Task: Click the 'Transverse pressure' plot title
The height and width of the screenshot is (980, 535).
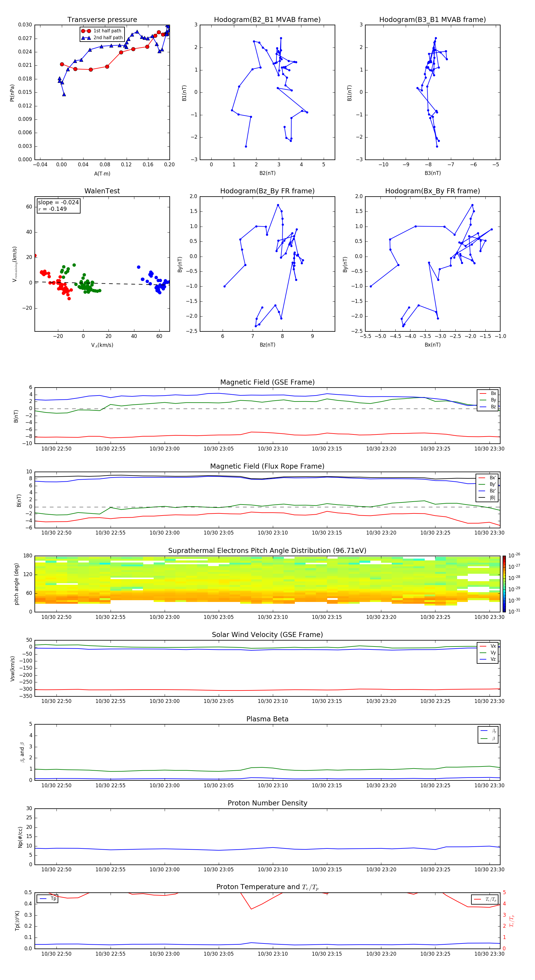Action: [102, 19]
